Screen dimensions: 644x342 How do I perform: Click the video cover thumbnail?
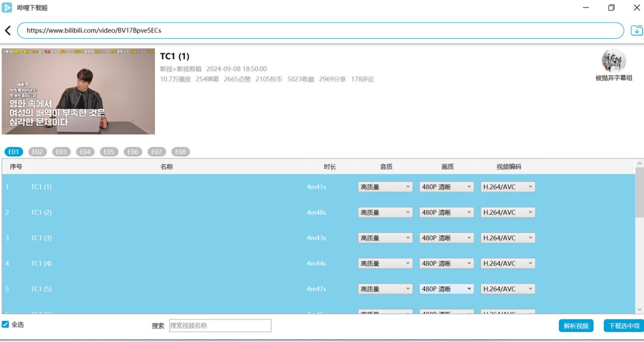pyautogui.click(x=78, y=92)
